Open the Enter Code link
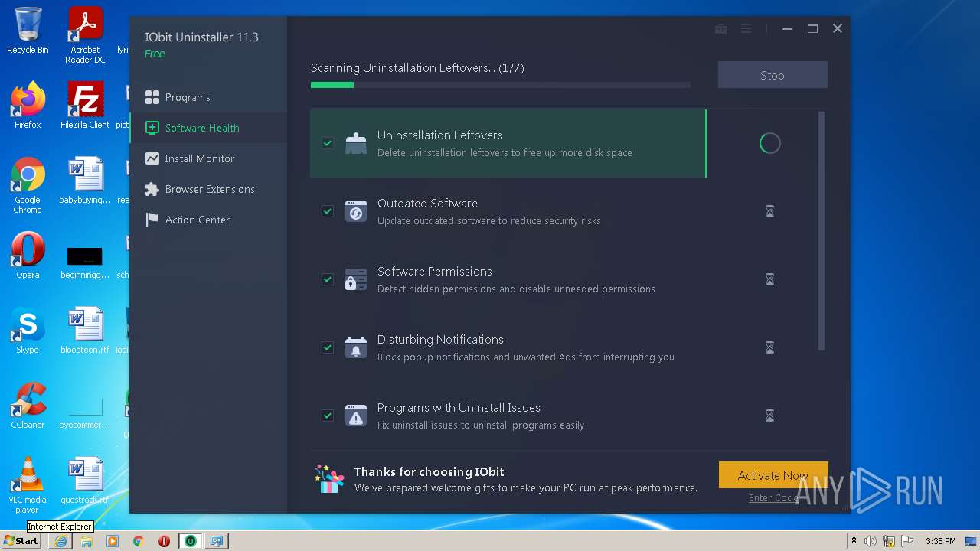 pyautogui.click(x=773, y=497)
